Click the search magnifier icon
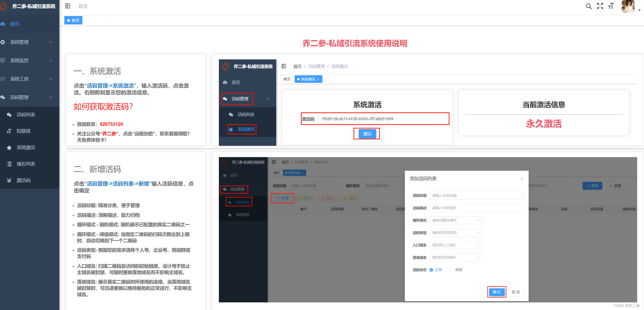 pyautogui.click(x=589, y=6)
